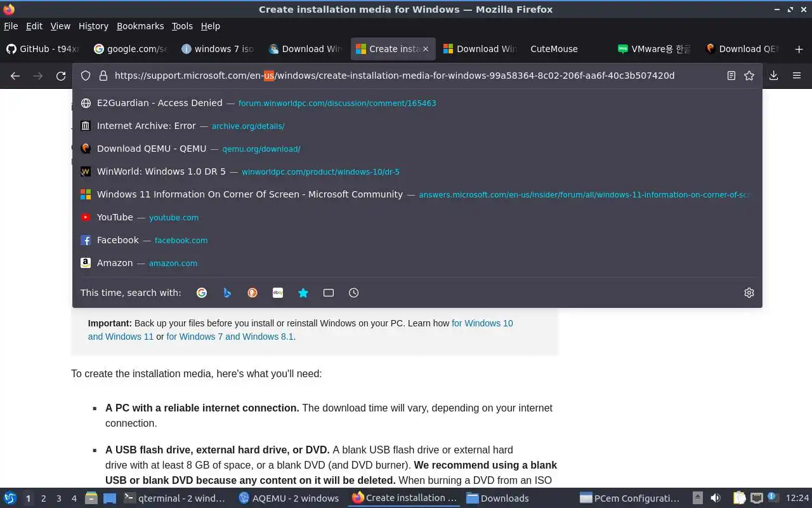Expand hidden system tray icons arrow

[697, 498]
